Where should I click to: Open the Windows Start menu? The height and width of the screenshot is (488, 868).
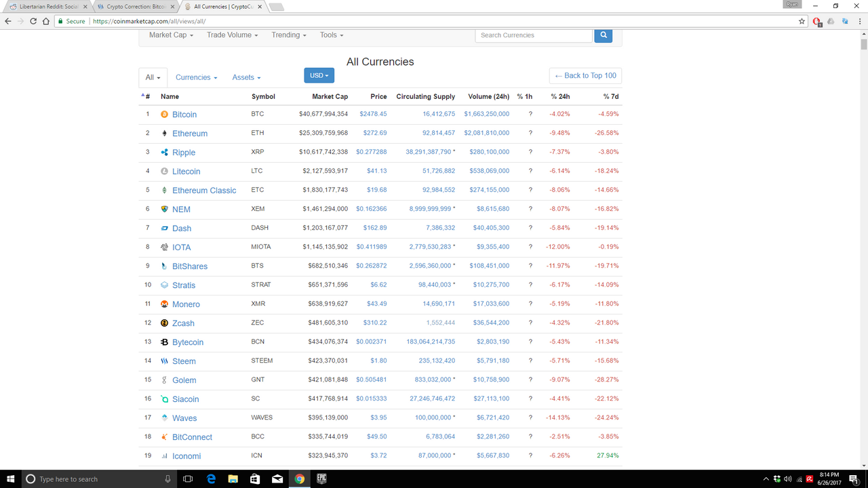tap(10, 479)
